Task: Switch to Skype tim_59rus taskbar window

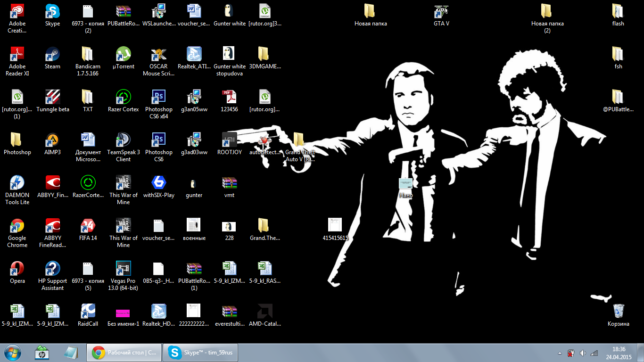Action: [201, 353]
